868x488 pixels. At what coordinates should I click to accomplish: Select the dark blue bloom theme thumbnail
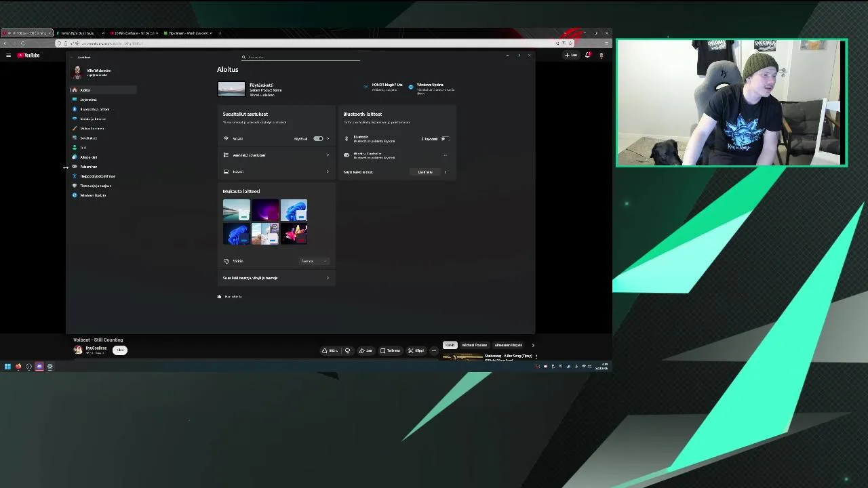(x=237, y=234)
